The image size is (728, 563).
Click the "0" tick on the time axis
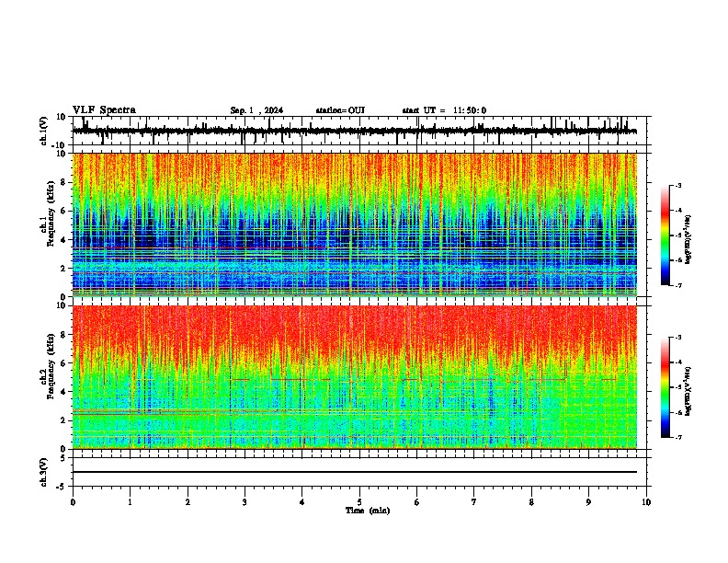pyautogui.click(x=73, y=502)
